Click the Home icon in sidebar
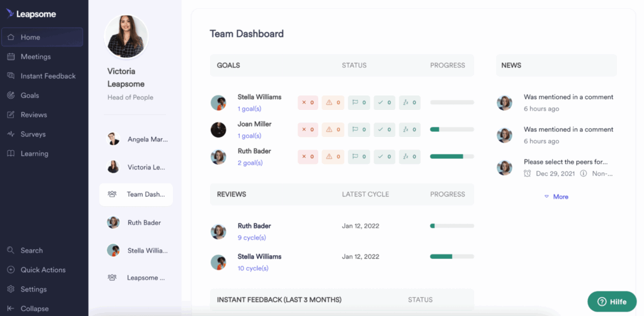The width and height of the screenshot is (644, 316). [11, 37]
